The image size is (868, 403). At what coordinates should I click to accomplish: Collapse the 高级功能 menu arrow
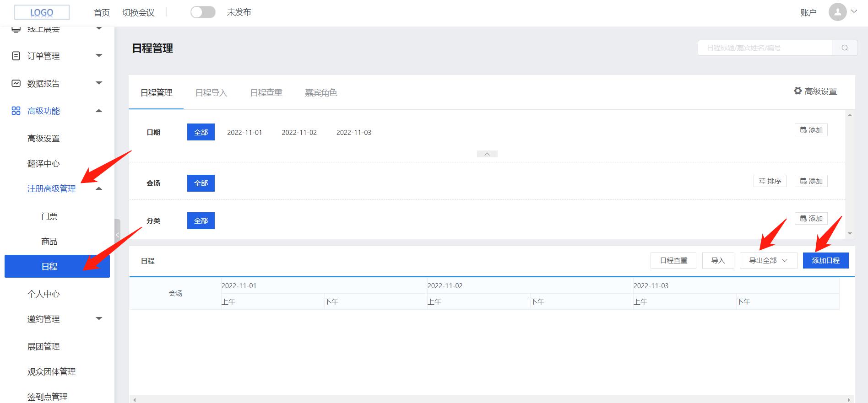click(x=99, y=111)
